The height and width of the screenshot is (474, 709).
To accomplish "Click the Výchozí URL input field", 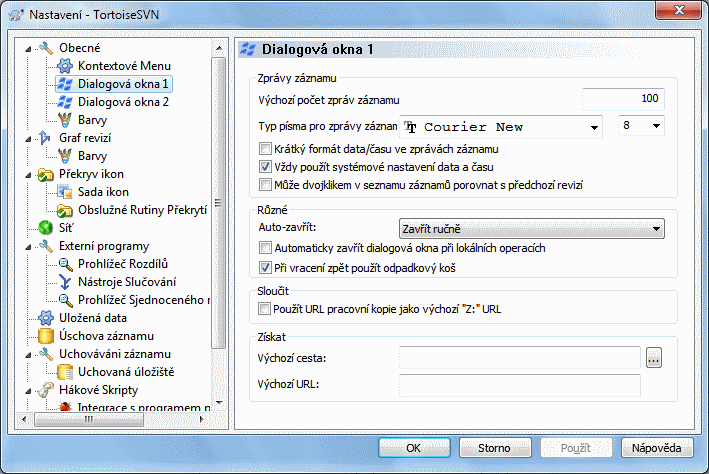I will [x=520, y=385].
